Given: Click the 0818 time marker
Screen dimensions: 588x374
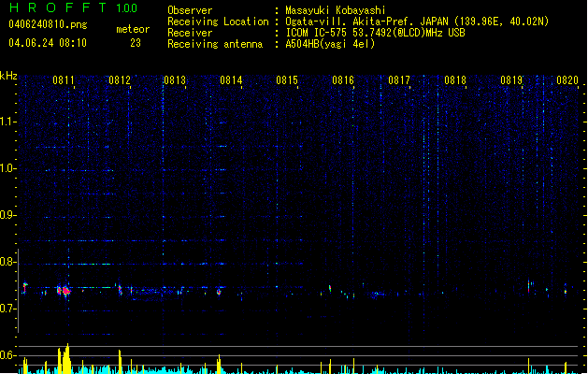Looking at the screenshot, I should click(455, 80).
